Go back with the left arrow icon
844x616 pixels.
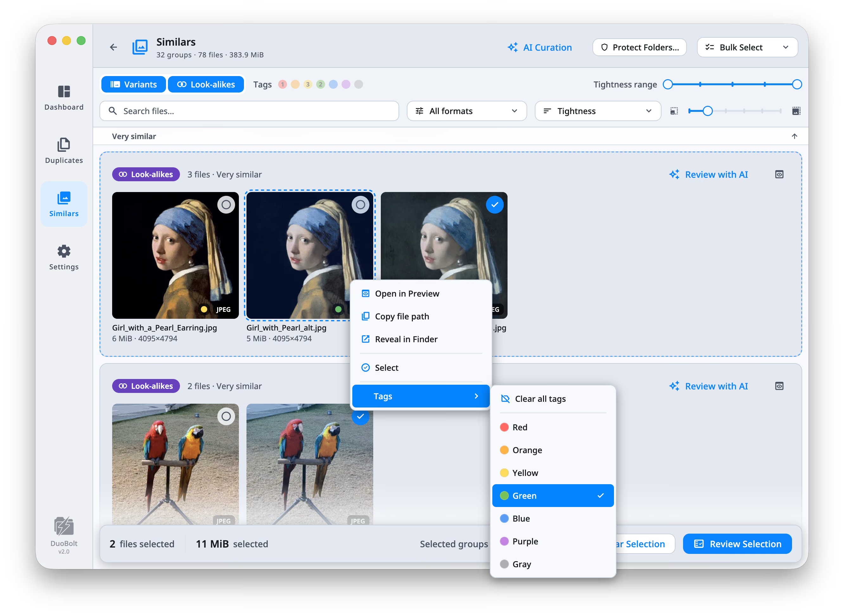point(113,47)
